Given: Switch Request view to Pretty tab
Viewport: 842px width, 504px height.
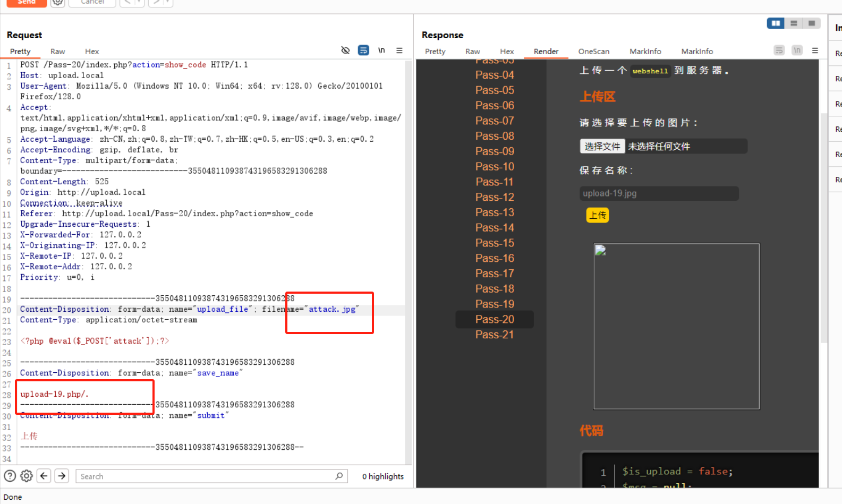Looking at the screenshot, I should click(x=20, y=52).
